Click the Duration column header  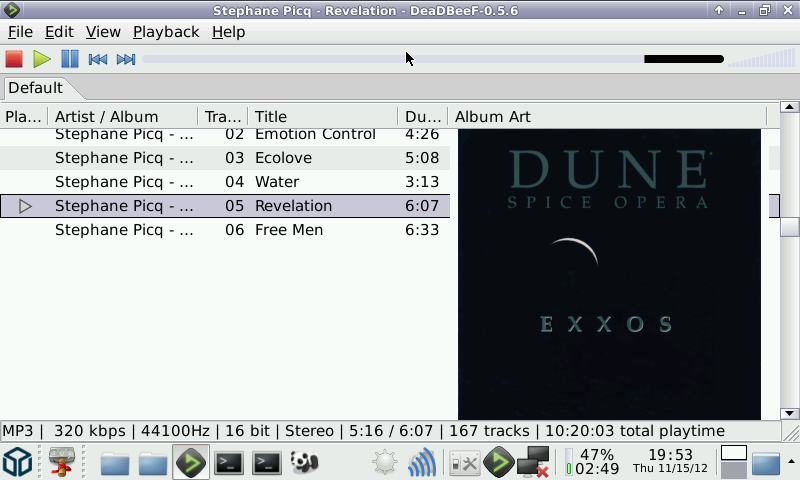tap(422, 117)
